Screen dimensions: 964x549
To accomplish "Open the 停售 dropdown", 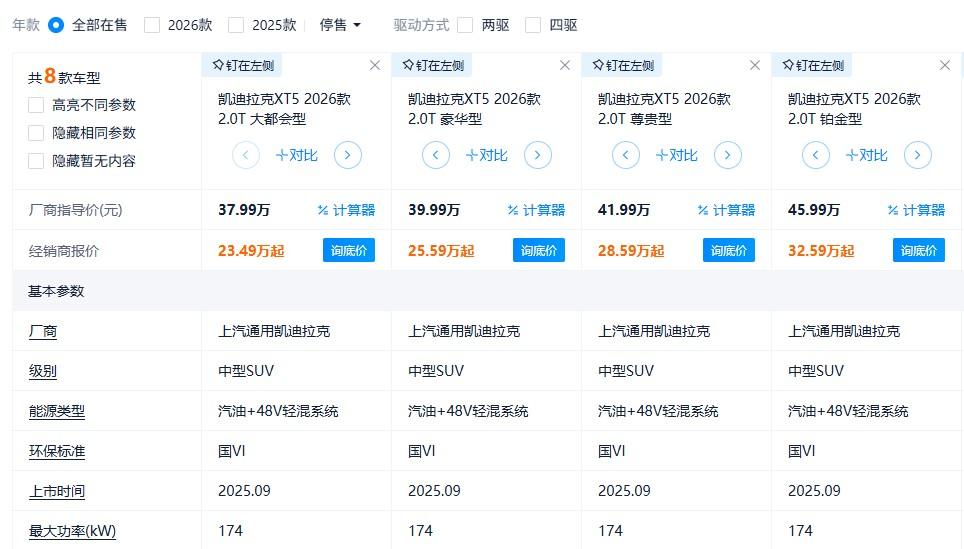I will click(339, 25).
